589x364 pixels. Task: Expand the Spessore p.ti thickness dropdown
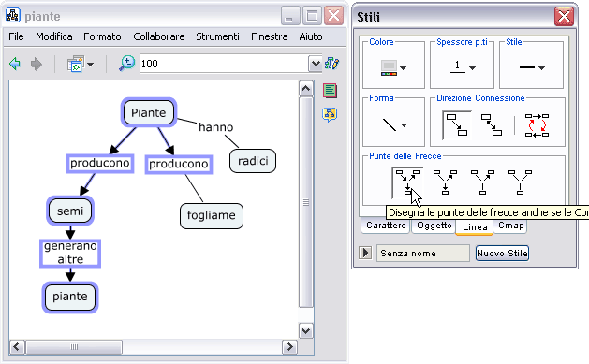coord(463,67)
